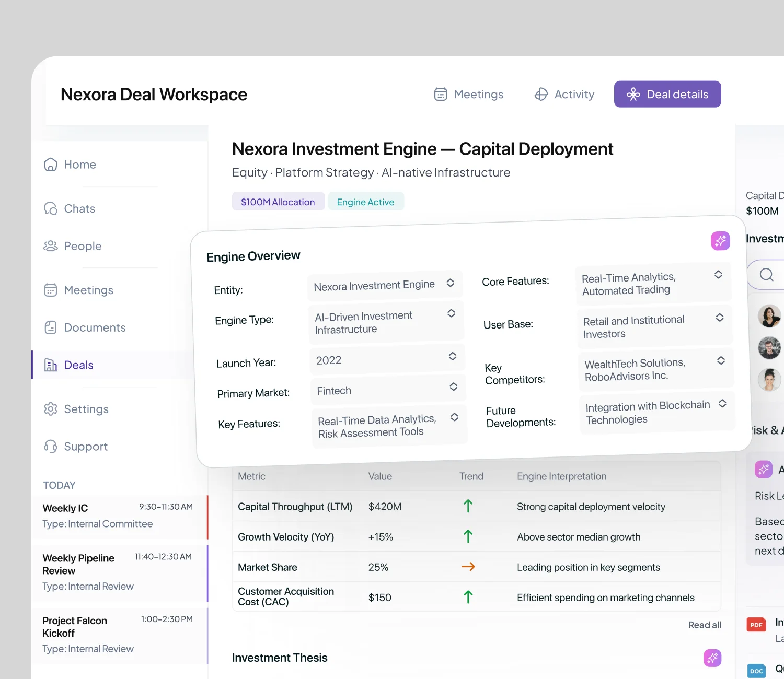Expand the Key Features dropdown
784x679 pixels.
click(389, 426)
